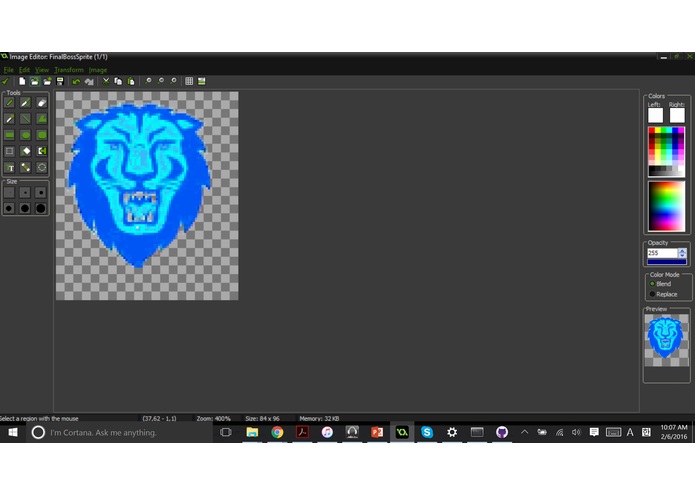
Task: Choose the smallest brush size
Action: click(x=9, y=192)
